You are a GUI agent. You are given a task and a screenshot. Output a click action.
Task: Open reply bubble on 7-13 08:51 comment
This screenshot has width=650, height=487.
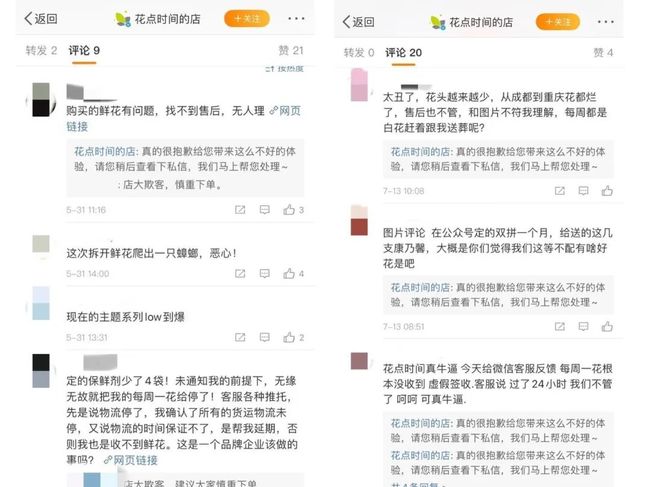pyautogui.click(x=583, y=327)
